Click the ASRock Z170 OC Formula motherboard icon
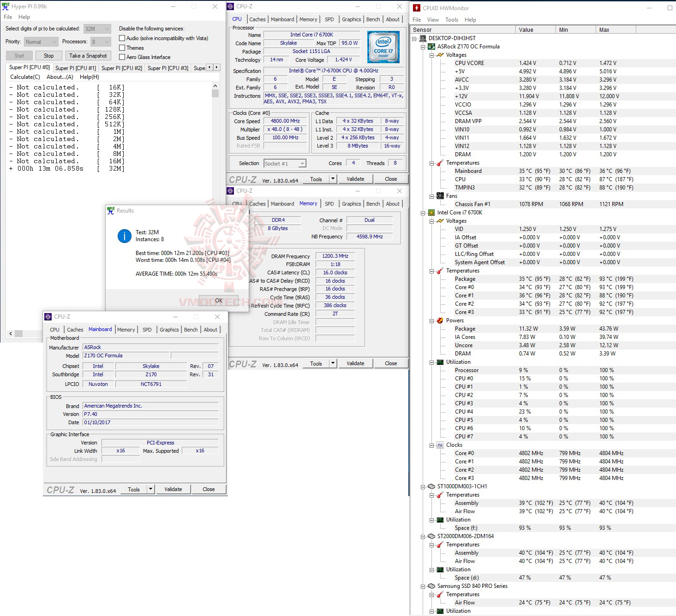Viewport: 676px width, 616px height. coord(431,47)
